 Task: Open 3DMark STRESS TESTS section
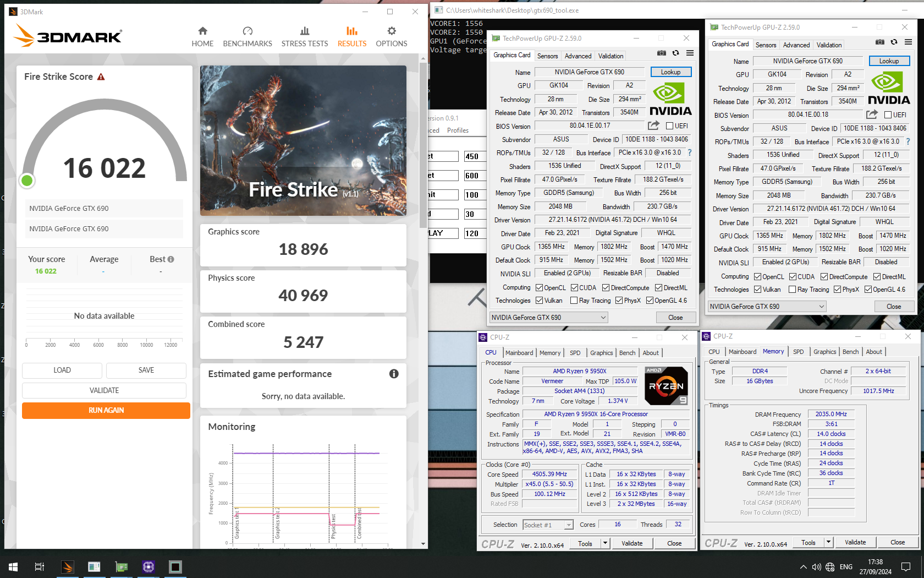[305, 37]
